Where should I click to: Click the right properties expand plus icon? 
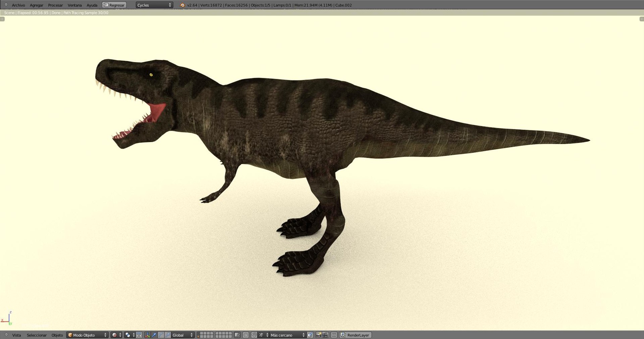tap(642, 19)
